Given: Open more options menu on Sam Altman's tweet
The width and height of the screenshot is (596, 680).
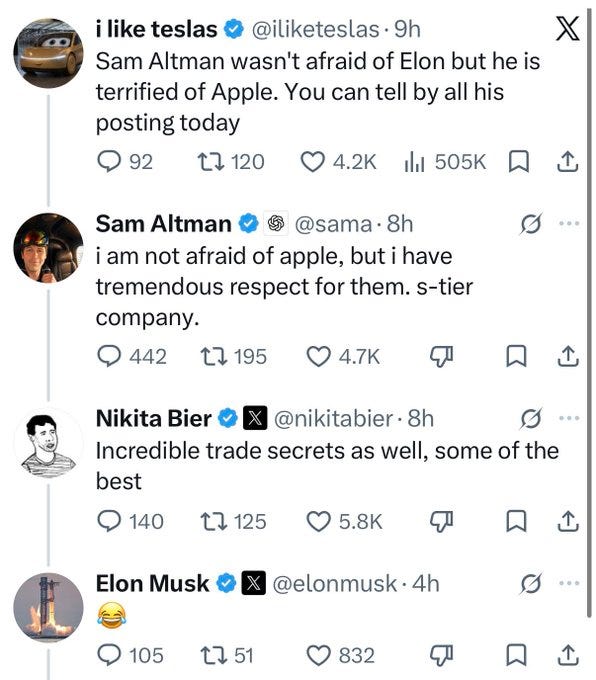Looking at the screenshot, I should tap(569, 224).
